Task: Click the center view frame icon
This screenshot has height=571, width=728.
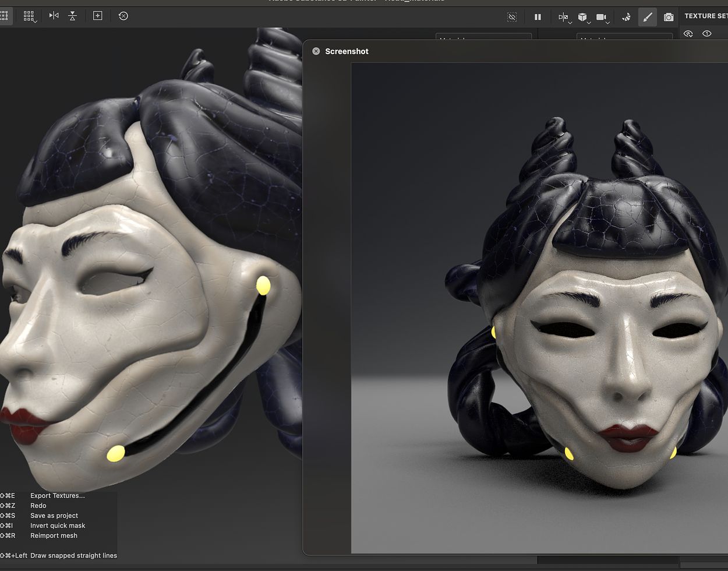Action: (98, 16)
